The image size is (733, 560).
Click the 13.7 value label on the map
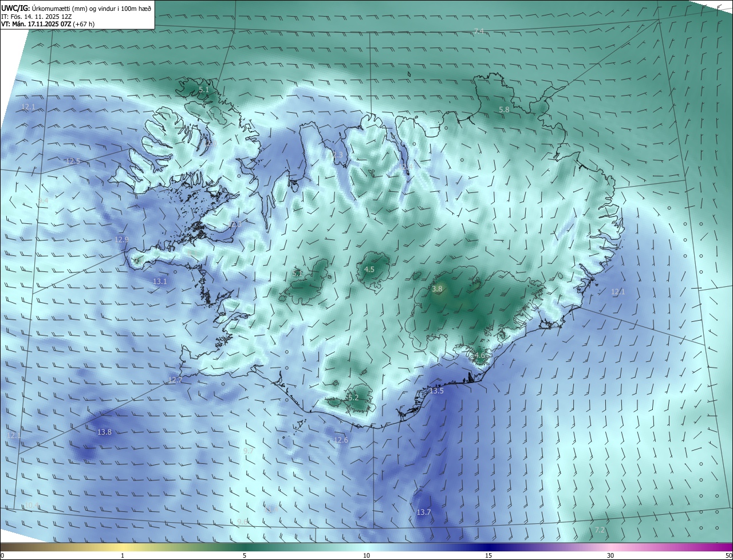point(423,512)
